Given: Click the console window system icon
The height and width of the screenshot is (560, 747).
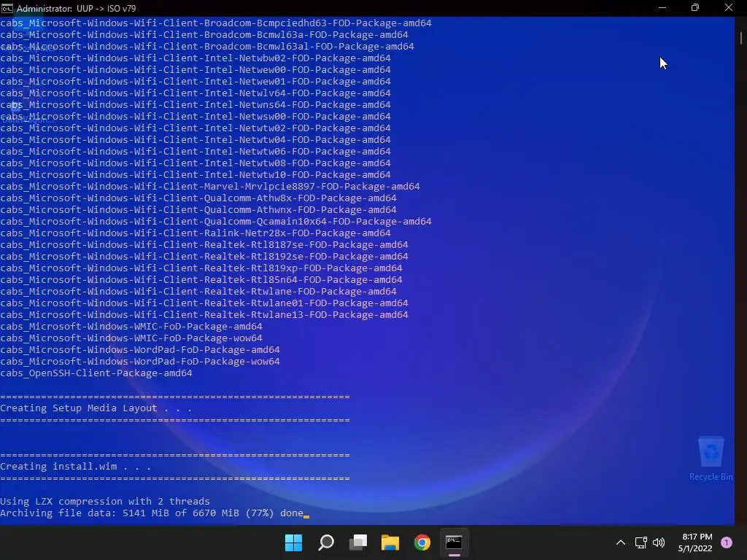Looking at the screenshot, I should click(7, 8).
